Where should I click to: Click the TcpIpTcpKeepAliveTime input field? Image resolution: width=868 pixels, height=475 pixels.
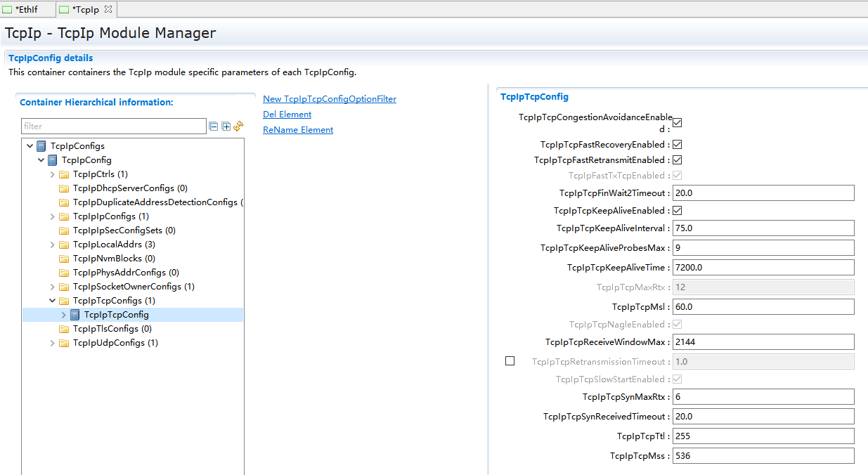(x=763, y=268)
